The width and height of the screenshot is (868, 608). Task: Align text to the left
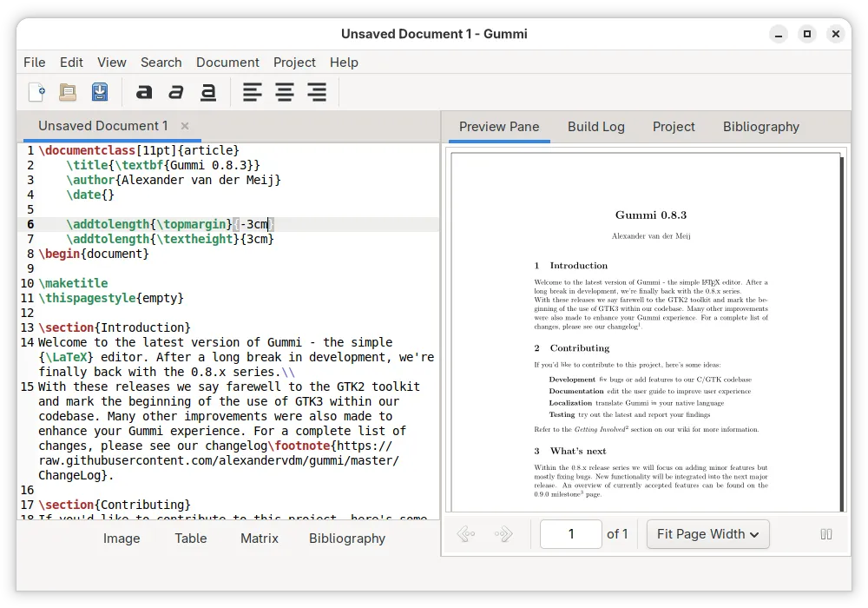(x=253, y=92)
